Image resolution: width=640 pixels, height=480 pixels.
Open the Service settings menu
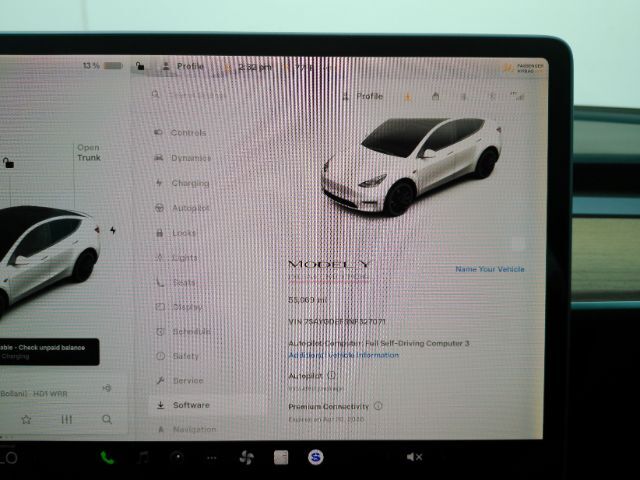180,380
